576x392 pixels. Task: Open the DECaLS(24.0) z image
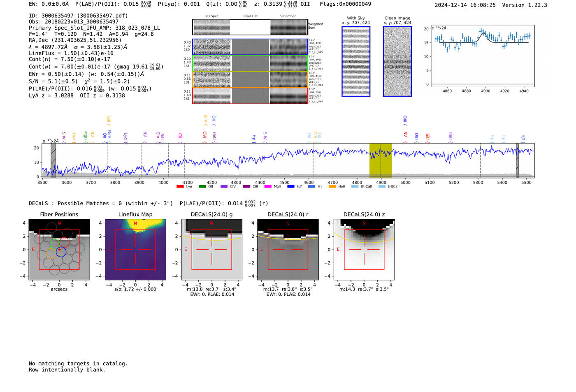364,250
